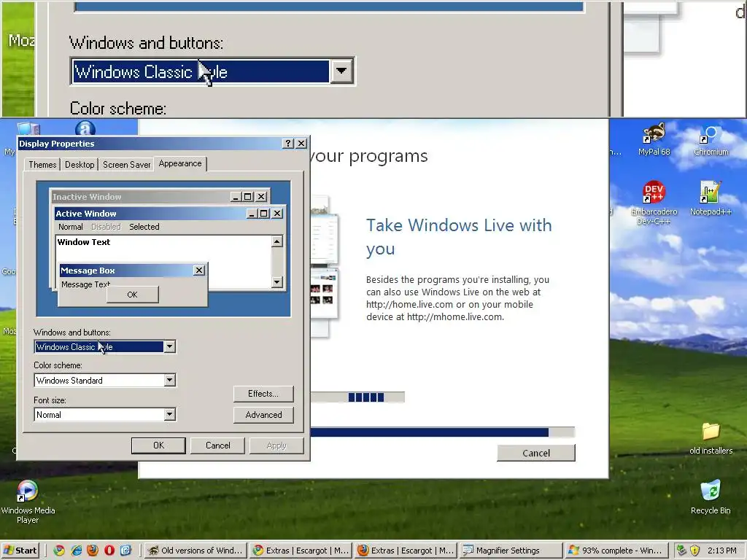Select the Embarcadero Dev-C++ desktop icon
747x560 pixels.
tap(654, 203)
